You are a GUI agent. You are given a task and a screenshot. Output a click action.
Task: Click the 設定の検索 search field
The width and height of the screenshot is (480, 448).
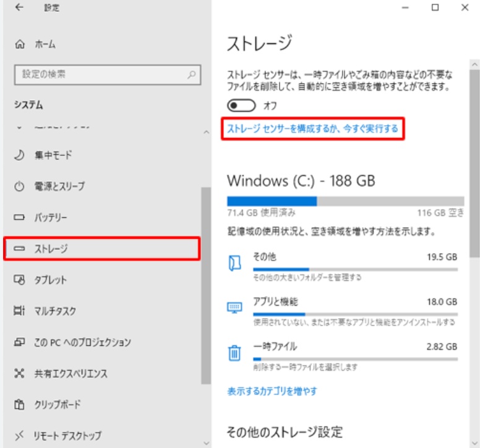point(108,74)
